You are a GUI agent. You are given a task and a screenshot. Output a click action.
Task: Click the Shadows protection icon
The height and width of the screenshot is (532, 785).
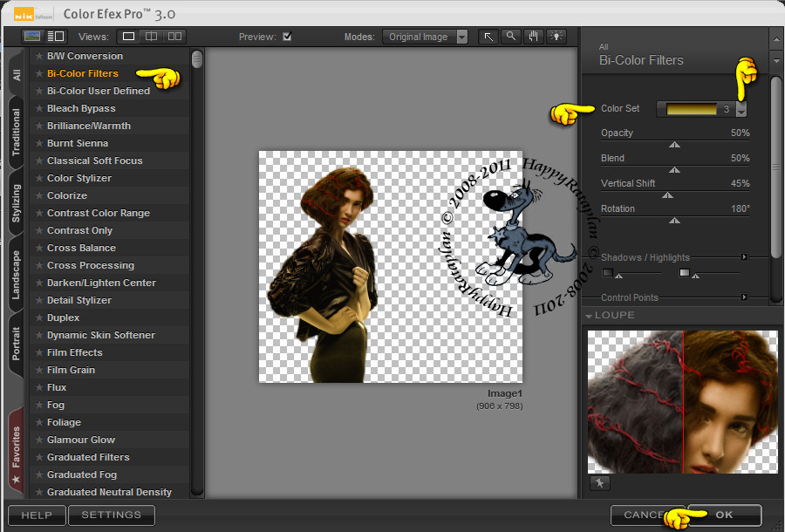(608, 273)
